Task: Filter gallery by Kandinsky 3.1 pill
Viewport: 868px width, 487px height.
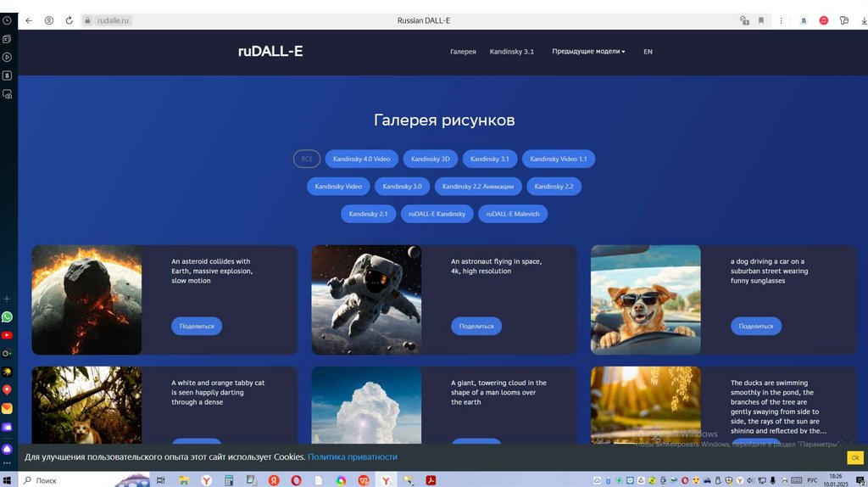Action: coord(489,159)
